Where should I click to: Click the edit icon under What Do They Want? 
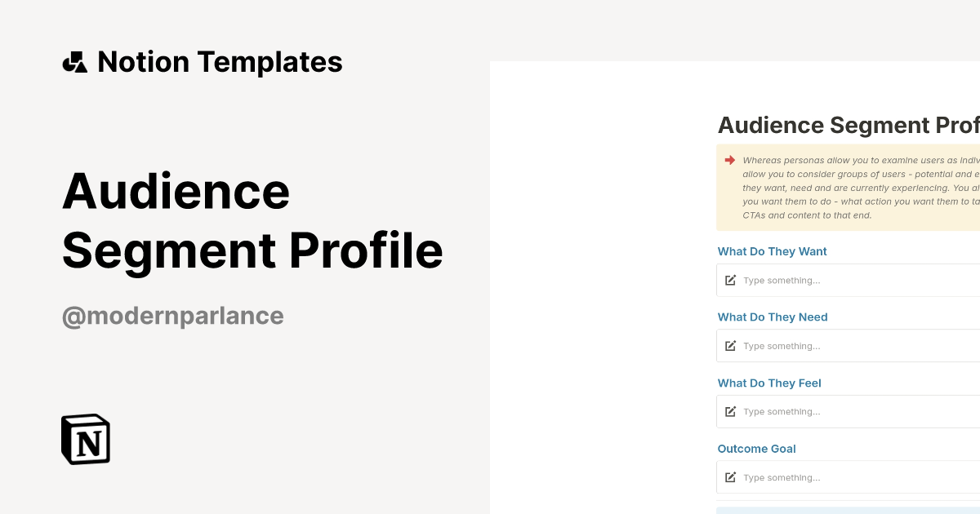(730, 280)
